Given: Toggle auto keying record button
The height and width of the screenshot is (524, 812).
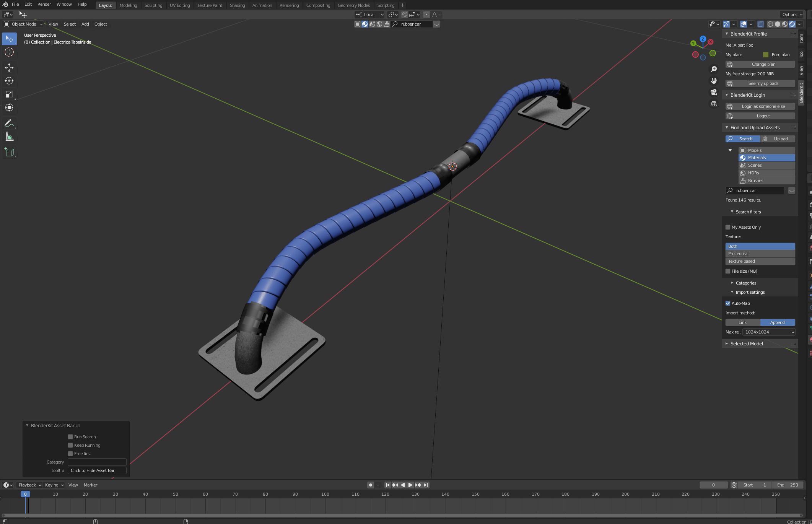Looking at the screenshot, I should [x=370, y=485].
